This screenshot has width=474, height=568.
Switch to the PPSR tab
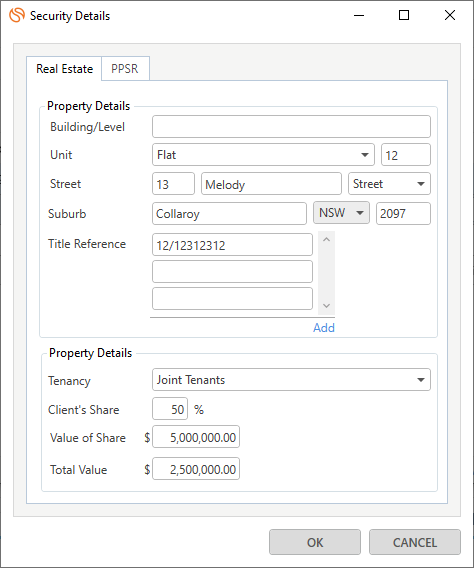pyautogui.click(x=125, y=68)
